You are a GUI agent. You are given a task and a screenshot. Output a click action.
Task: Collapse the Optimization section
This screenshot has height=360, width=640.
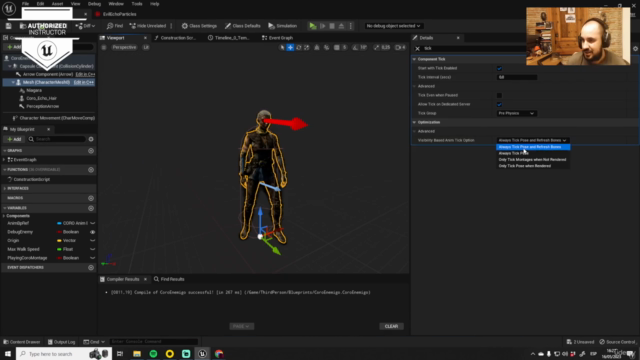pyautogui.click(x=414, y=122)
